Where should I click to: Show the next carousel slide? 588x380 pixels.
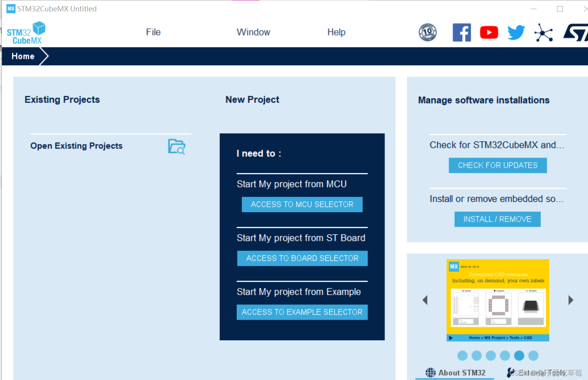[571, 300]
